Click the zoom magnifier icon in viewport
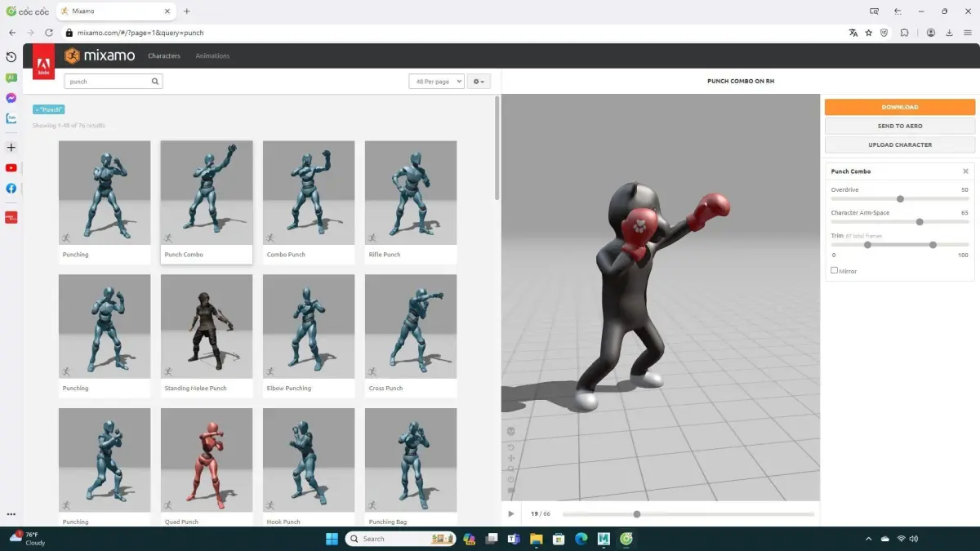This screenshot has height=551, width=980. point(511,469)
